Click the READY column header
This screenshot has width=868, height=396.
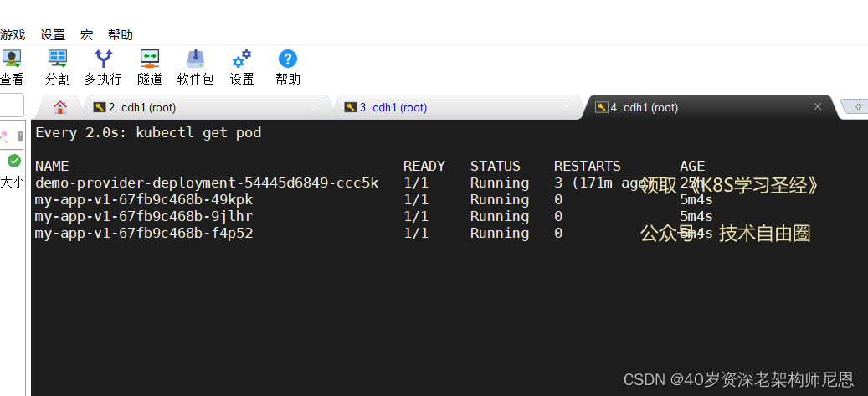424,166
